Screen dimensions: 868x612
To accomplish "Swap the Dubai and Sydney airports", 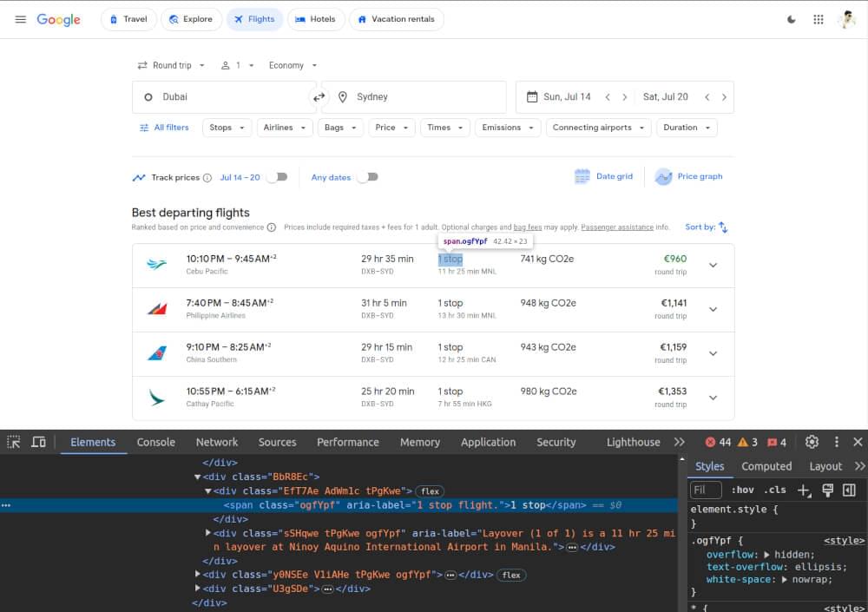I will pyautogui.click(x=319, y=96).
